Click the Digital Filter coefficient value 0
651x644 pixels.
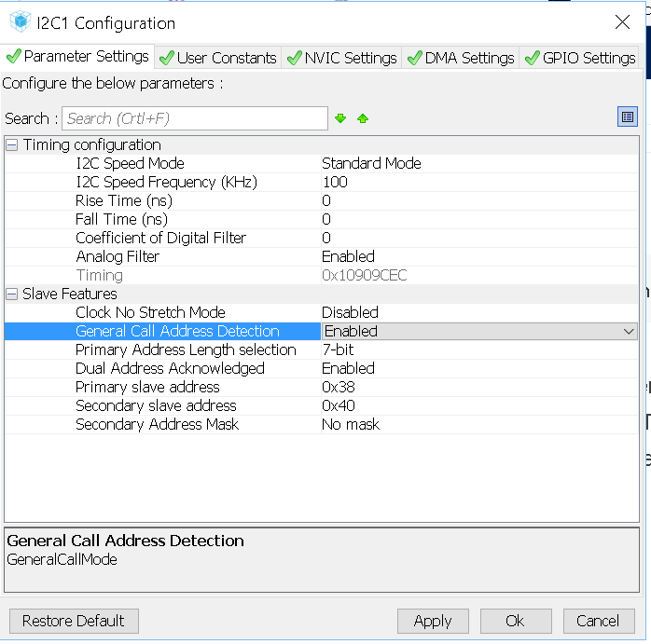(326, 239)
